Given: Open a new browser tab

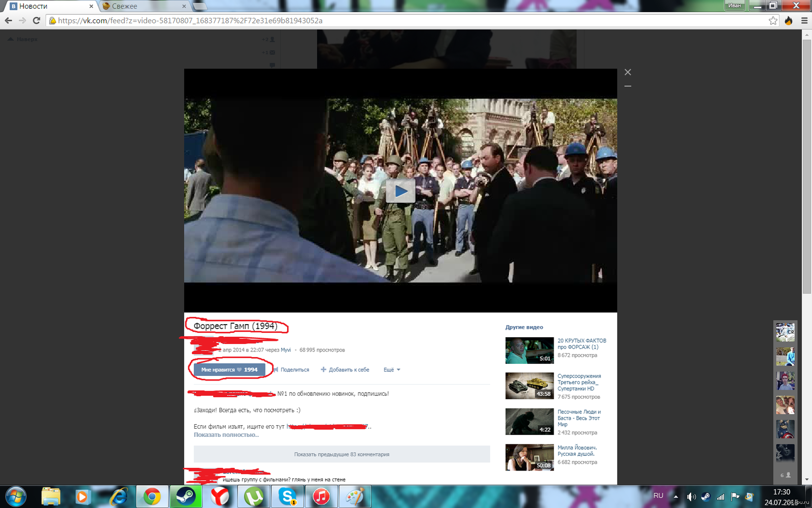Looking at the screenshot, I should coord(200,7).
